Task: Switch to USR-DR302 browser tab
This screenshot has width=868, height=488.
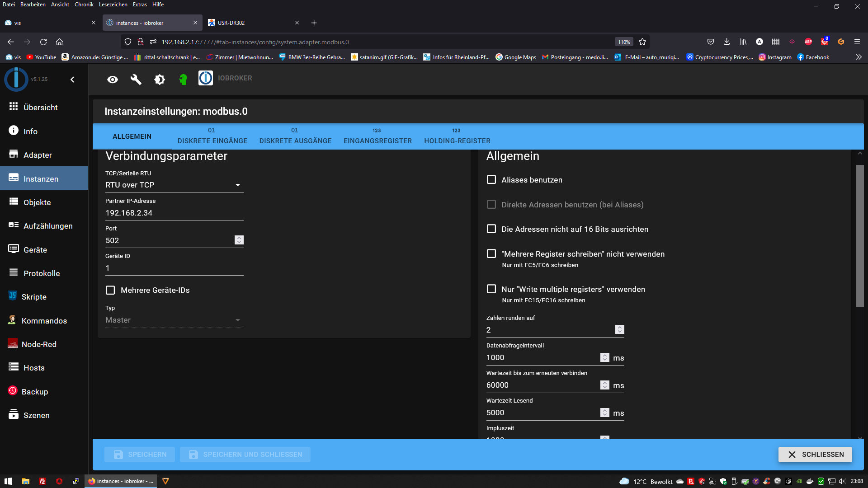Action: click(x=253, y=23)
